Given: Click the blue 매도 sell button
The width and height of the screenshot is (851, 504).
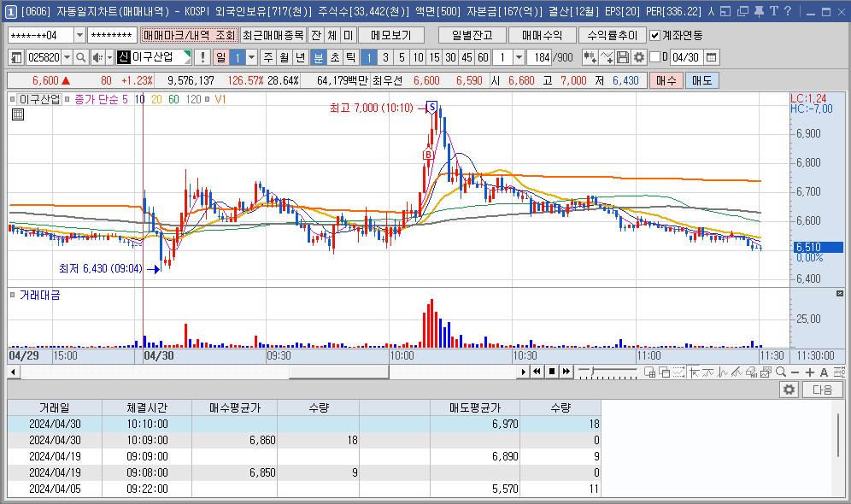Looking at the screenshot, I should pyautogui.click(x=701, y=80).
